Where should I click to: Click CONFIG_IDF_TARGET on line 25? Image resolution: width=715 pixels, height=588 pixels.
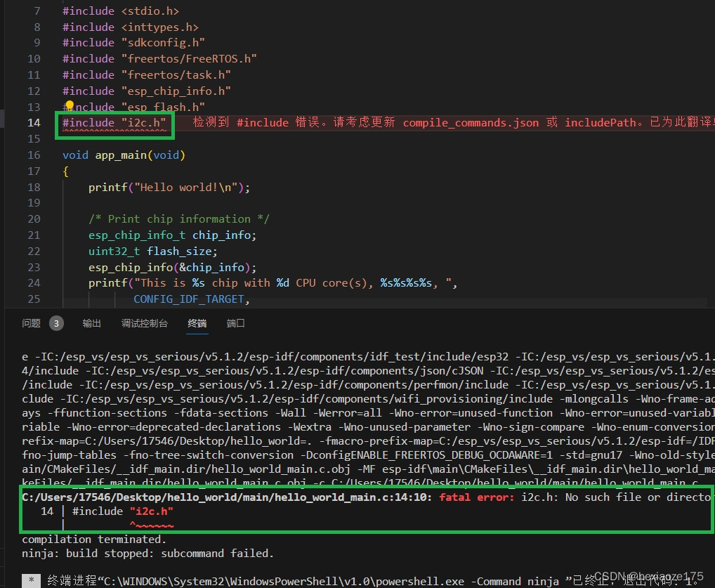pyautogui.click(x=189, y=299)
